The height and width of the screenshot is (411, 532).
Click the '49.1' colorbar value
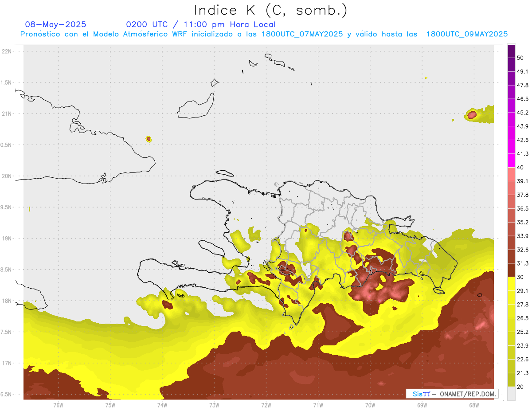click(x=522, y=71)
